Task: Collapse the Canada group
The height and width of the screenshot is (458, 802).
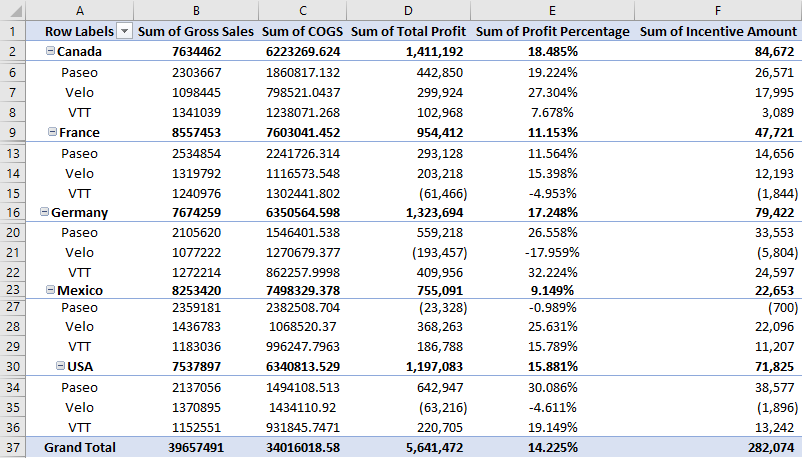Action: pos(50,51)
